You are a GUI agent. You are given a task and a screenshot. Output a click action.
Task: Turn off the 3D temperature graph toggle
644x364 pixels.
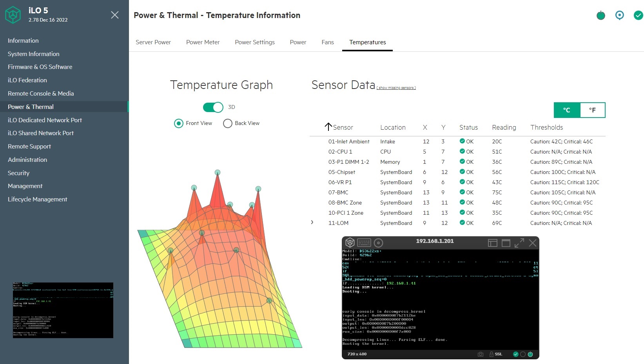pos(212,107)
